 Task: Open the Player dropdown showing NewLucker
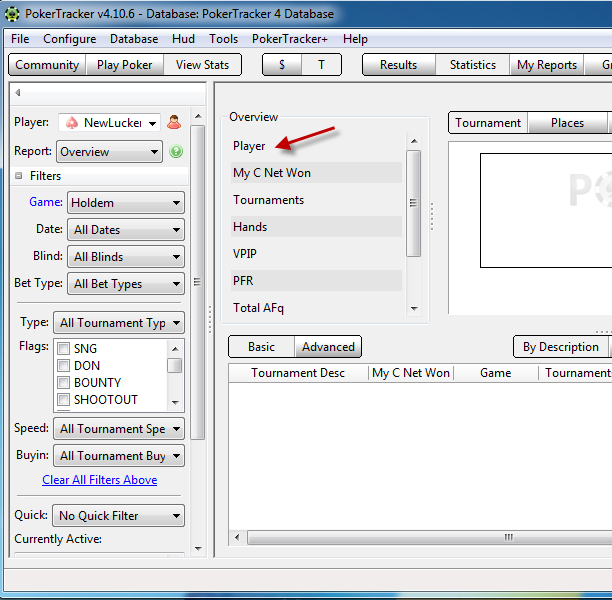tap(109, 123)
